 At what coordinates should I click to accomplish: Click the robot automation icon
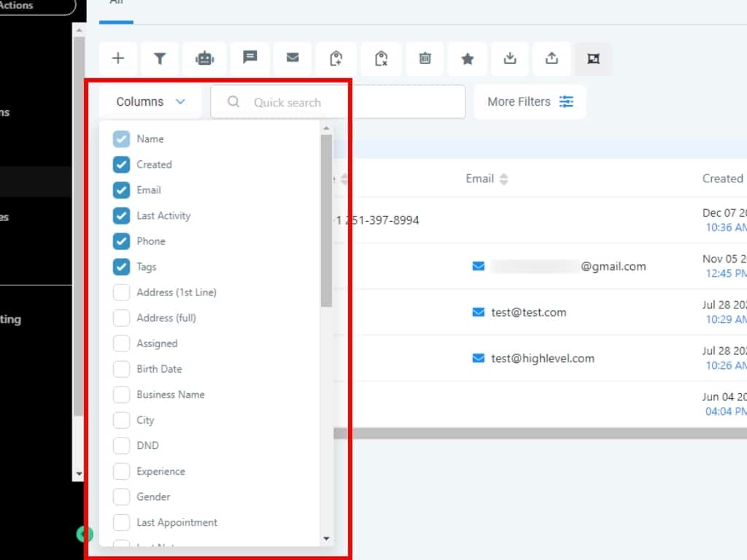205,59
